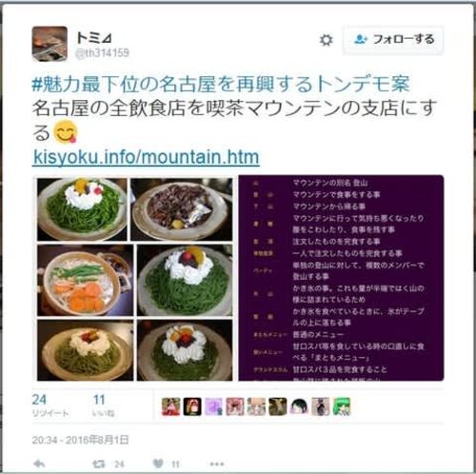Image resolution: width=476 pixels, height=474 pixels.
Task: Open the hot pot dish photo
Action: click(86, 280)
